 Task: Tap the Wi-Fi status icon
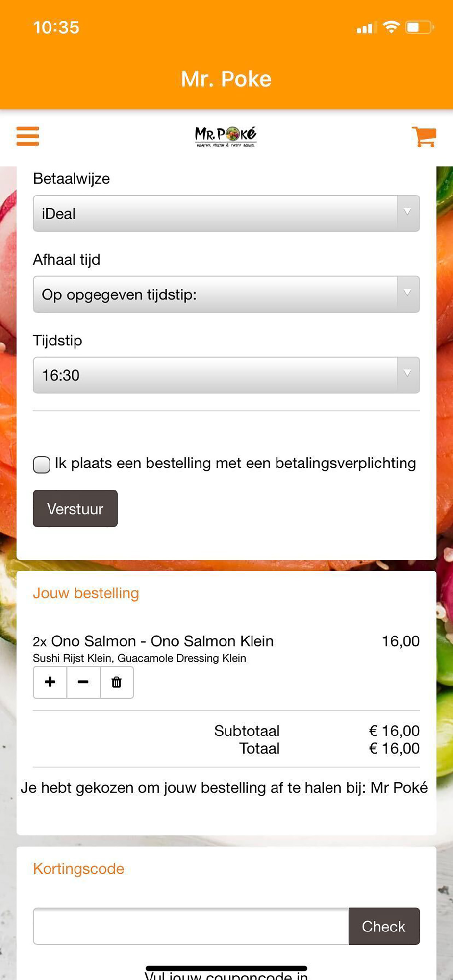click(391, 27)
